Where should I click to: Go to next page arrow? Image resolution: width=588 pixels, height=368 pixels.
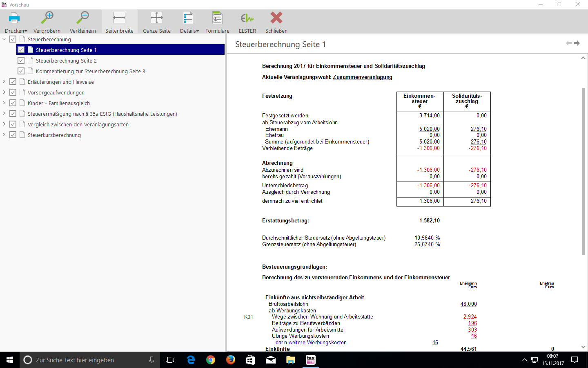pyautogui.click(x=577, y=43)
